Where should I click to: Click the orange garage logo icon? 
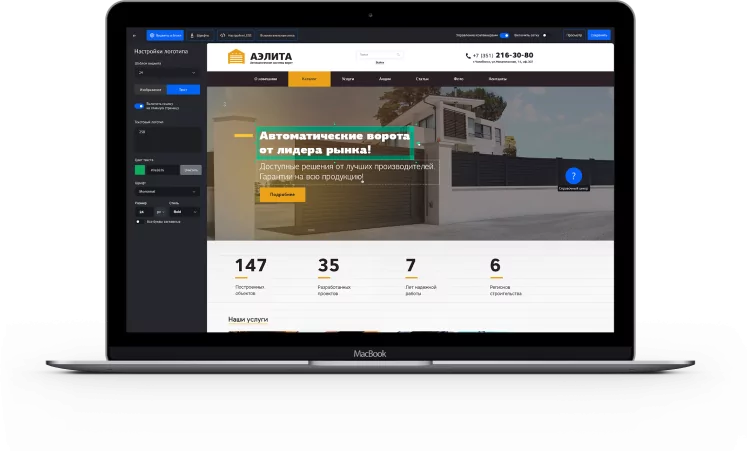(x=236, y=56)
